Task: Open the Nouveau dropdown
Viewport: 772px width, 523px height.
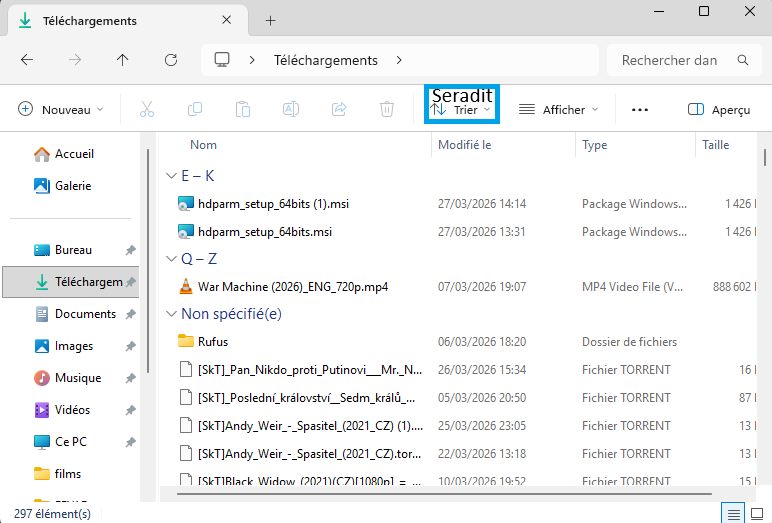Action: tap(61, 109)
